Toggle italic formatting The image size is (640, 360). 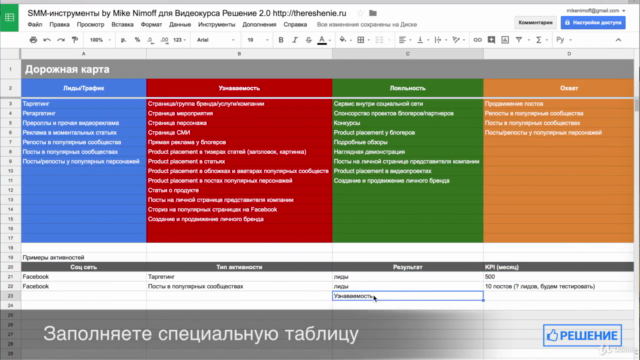(x=295, y=40)
